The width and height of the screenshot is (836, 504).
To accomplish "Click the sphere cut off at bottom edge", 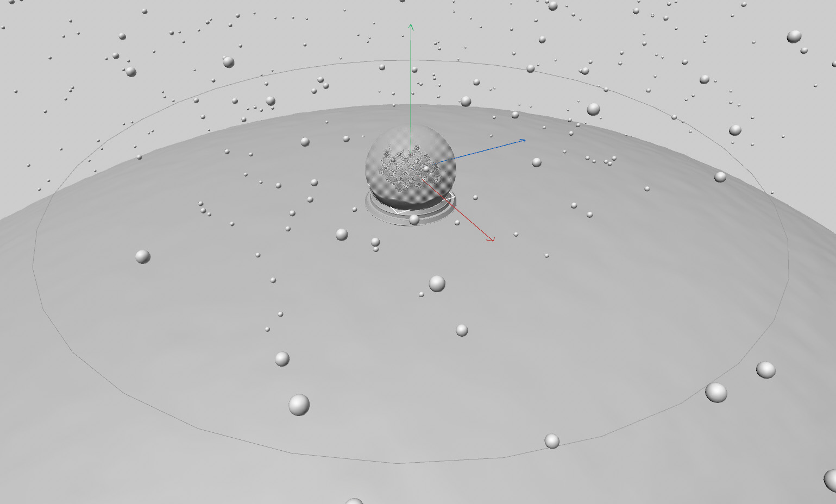I will click(354, 501).
